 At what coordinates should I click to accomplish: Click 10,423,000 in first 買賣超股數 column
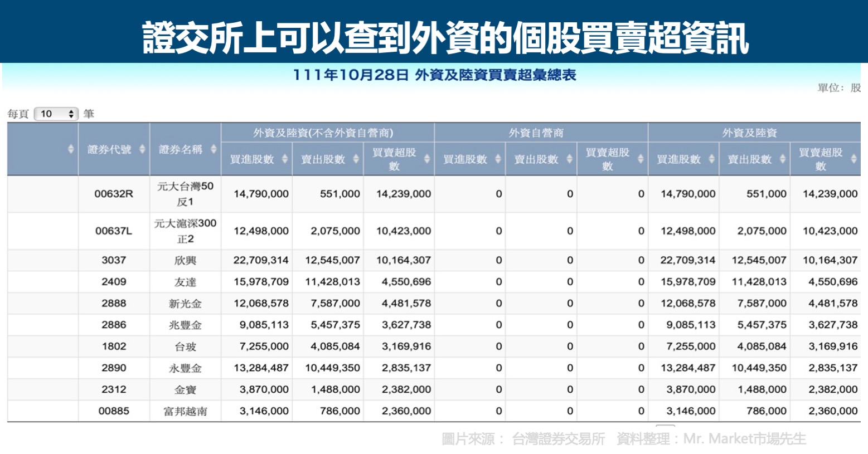point(404,231)
